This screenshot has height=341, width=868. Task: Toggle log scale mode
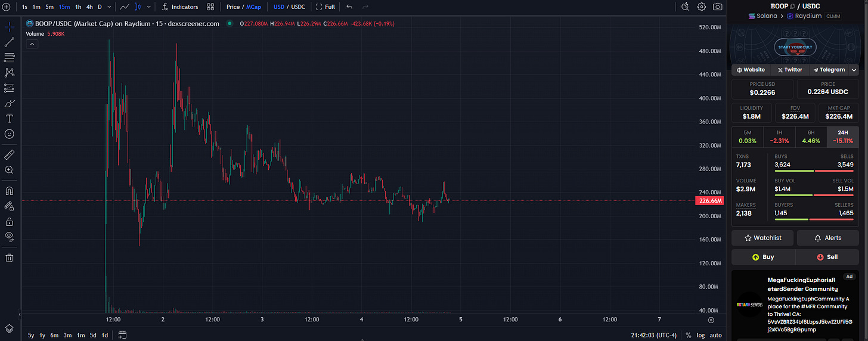pyautogui.click(x=700, y=335)
